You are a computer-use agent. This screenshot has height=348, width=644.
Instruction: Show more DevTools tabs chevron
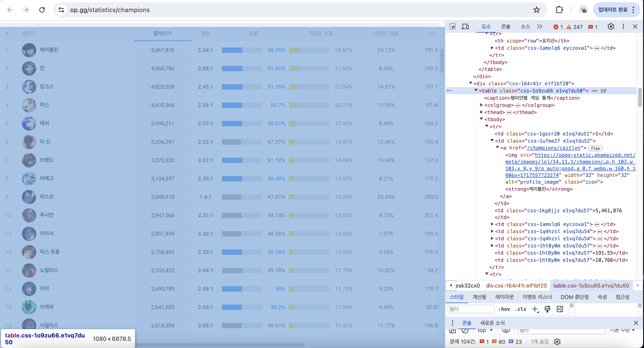[x=540, y=27]
